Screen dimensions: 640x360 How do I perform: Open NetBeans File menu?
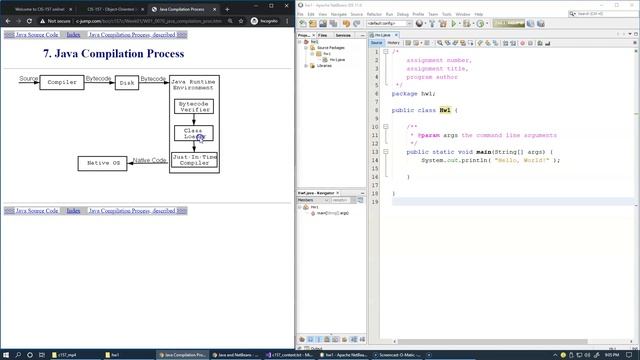click(x=300, y=14)
